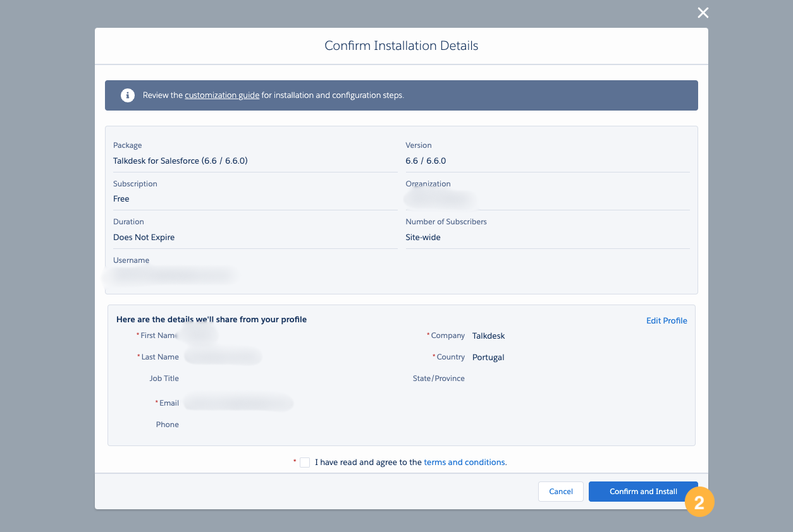Click 'Here are the details we'll share' heading

pos(211,320)
